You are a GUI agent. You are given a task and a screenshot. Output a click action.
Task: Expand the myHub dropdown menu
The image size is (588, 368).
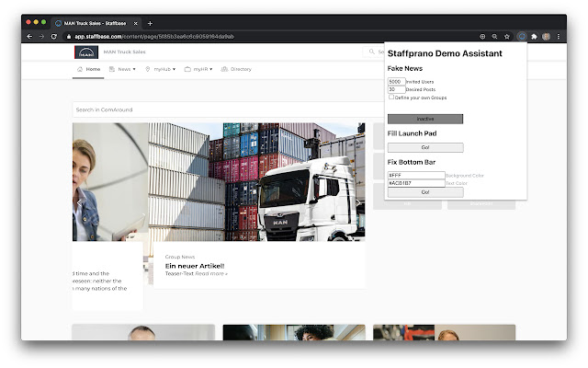160,69
